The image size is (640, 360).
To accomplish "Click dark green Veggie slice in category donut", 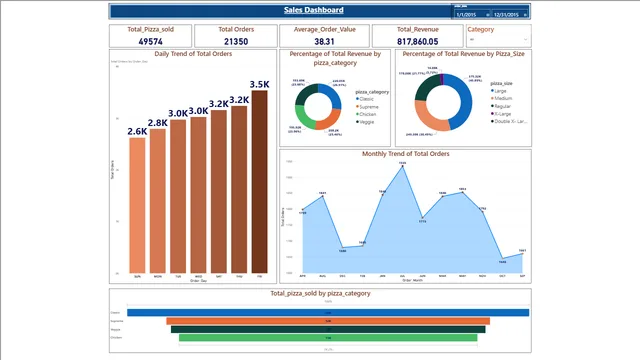I will click(x=304, y=93).
